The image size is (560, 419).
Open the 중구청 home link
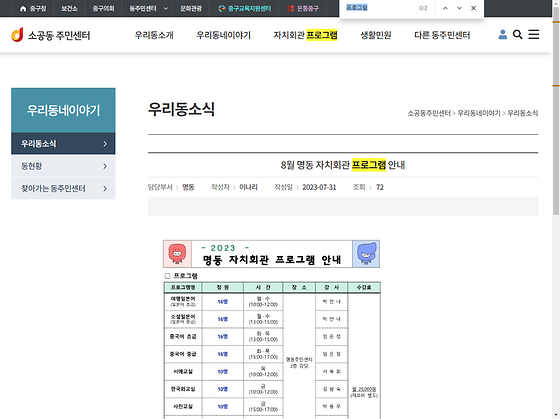tap(33, 8)
